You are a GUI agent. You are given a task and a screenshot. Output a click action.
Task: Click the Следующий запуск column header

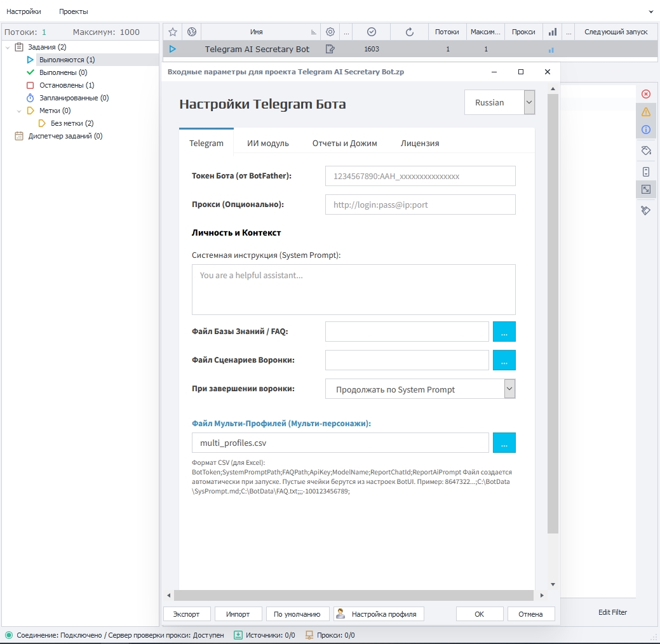[616, 32]
